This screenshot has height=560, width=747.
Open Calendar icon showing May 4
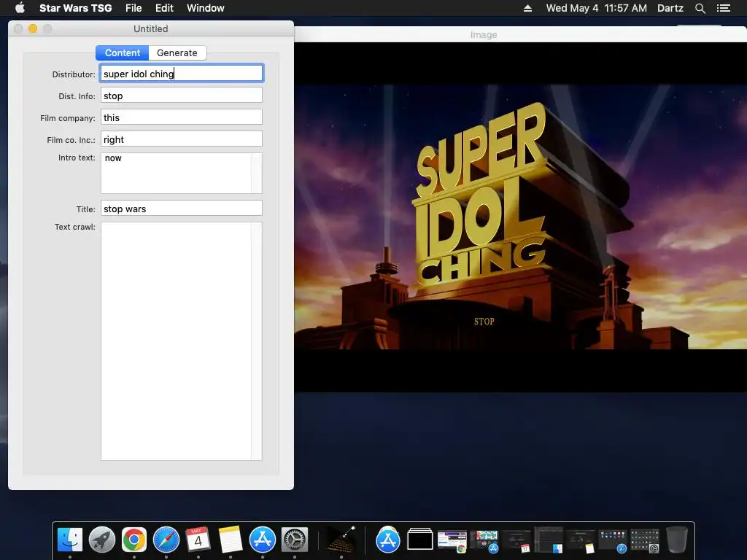tap(198, 540)
